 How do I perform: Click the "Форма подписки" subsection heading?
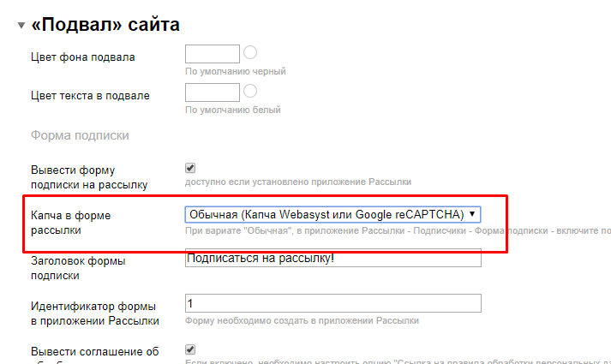point(80,135)
